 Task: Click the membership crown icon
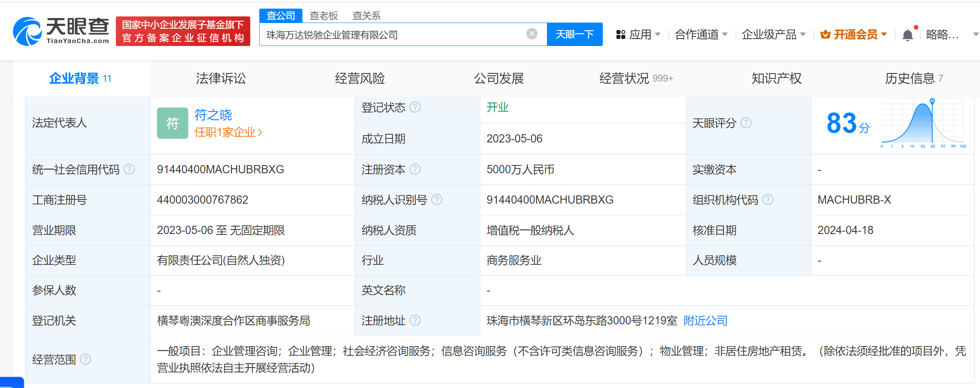click(825, 34)
